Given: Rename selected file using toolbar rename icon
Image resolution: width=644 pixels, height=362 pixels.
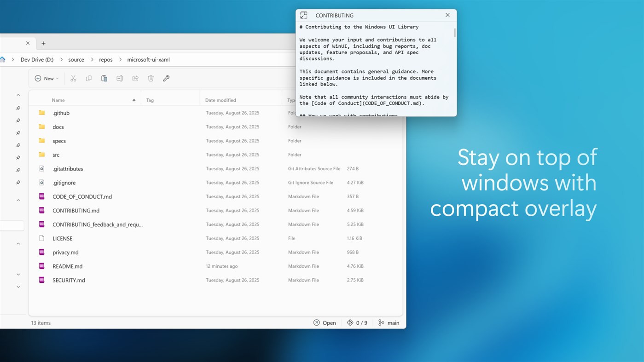Looking at the screenshot, I should pyautogui.click(x=120, y=78).
